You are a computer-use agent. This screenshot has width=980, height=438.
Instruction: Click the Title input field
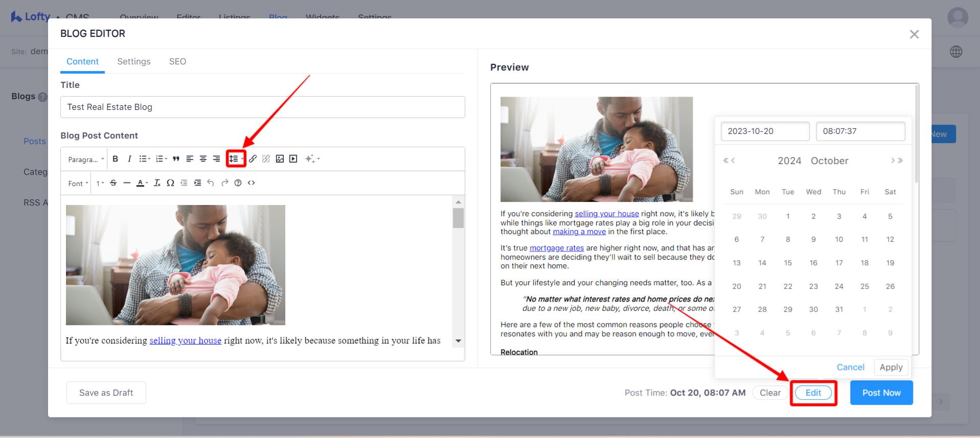(263, 107)
